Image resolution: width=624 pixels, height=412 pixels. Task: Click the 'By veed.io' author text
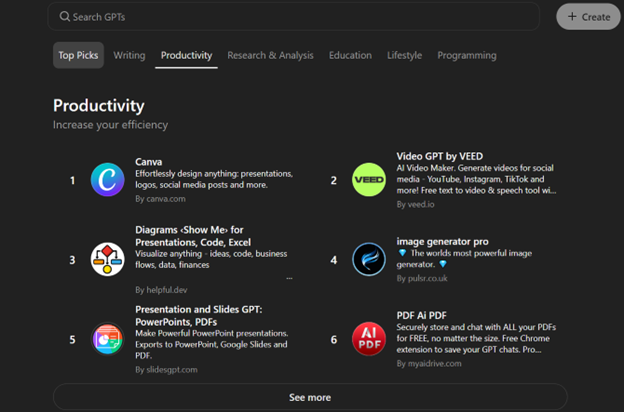pos(415,204)
